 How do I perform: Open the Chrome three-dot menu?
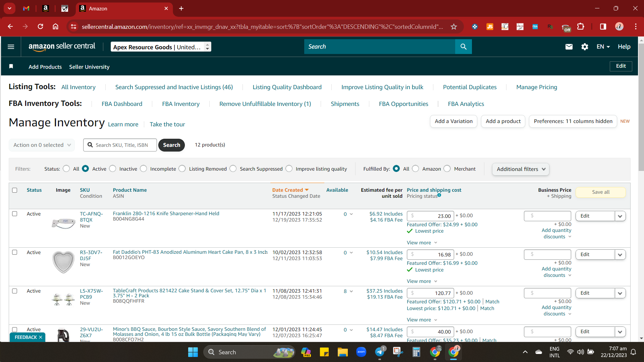tap(636, 26)
